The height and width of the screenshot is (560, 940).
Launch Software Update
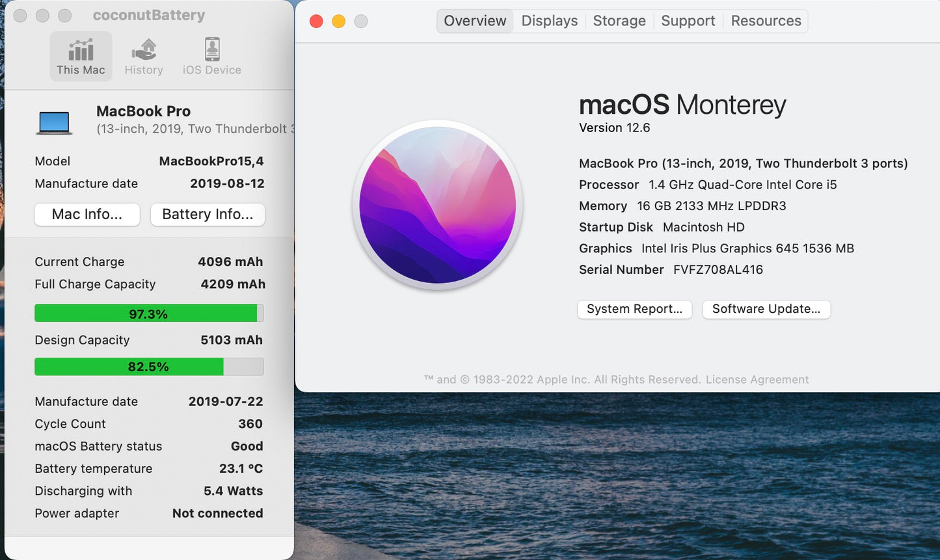pos(766,309)
